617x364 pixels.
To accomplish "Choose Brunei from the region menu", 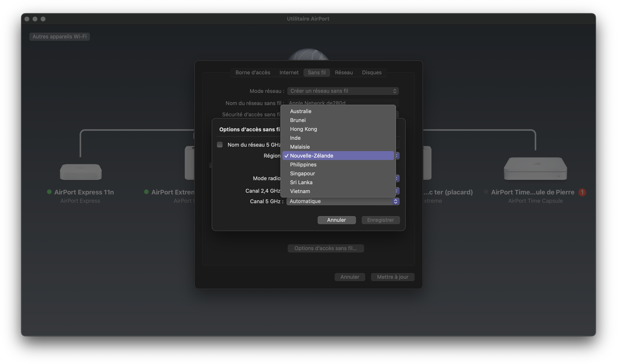I will point(338,120).
